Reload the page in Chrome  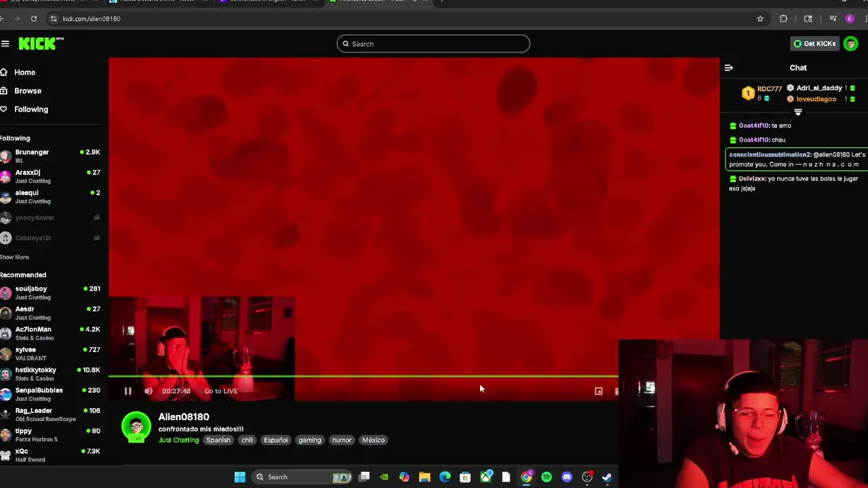pyautogui.click(x=33, y=19)
